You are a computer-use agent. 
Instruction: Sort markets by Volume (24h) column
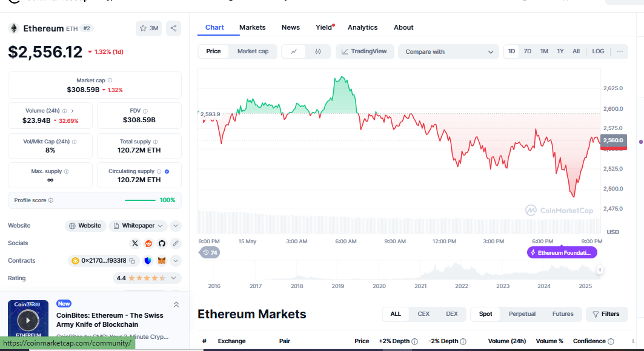point(507,341)
